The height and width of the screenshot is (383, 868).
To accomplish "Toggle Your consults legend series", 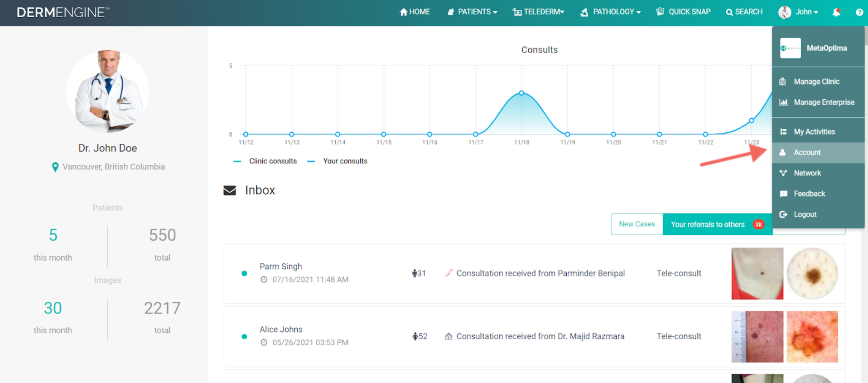I will [x=338, y=161].
